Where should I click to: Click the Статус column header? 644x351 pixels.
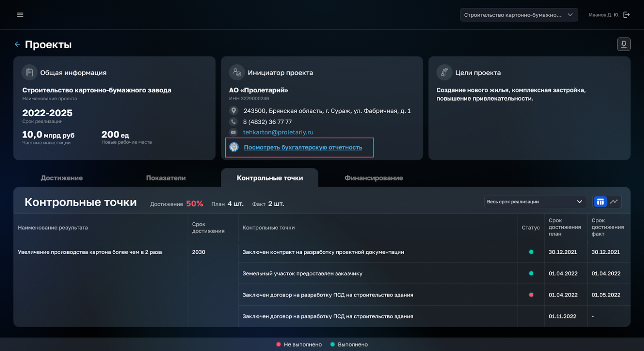pos(530,228)
